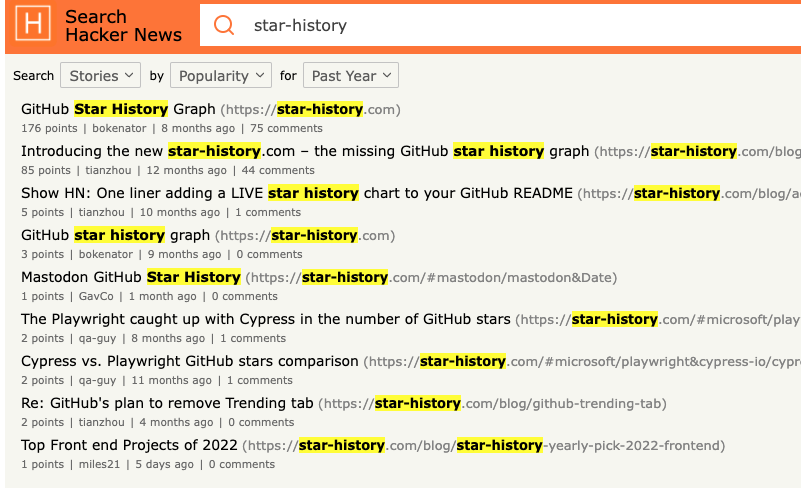Open 'Mastodon GitHub Star History' story

130,277
